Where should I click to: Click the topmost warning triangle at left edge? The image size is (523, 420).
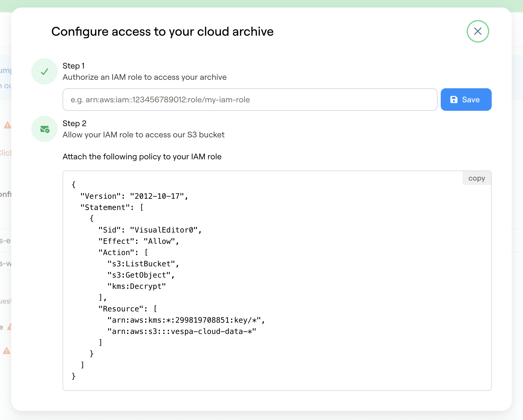click(x=7, y=125)
